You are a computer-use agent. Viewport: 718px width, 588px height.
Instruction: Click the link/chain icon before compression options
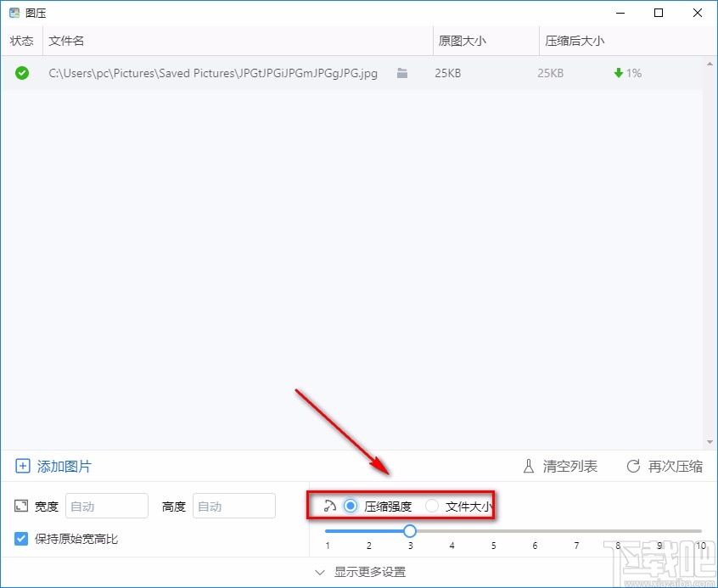click(329, 506)
